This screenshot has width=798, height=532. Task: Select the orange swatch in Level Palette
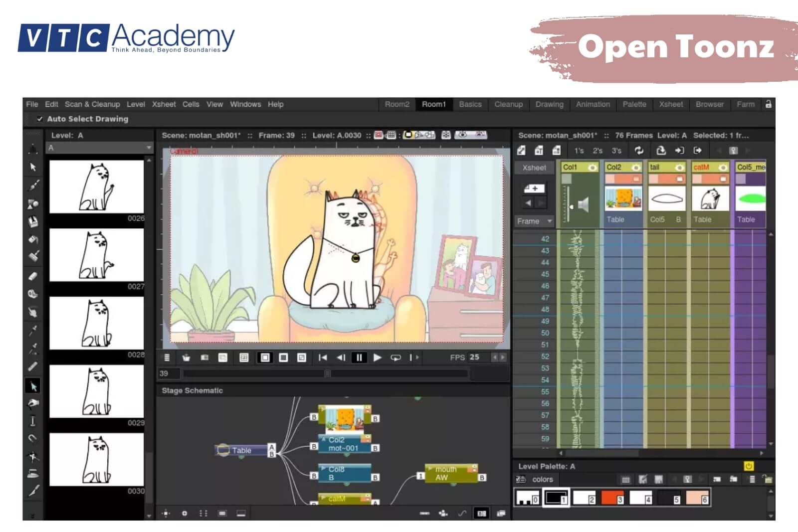click(613, 497)
